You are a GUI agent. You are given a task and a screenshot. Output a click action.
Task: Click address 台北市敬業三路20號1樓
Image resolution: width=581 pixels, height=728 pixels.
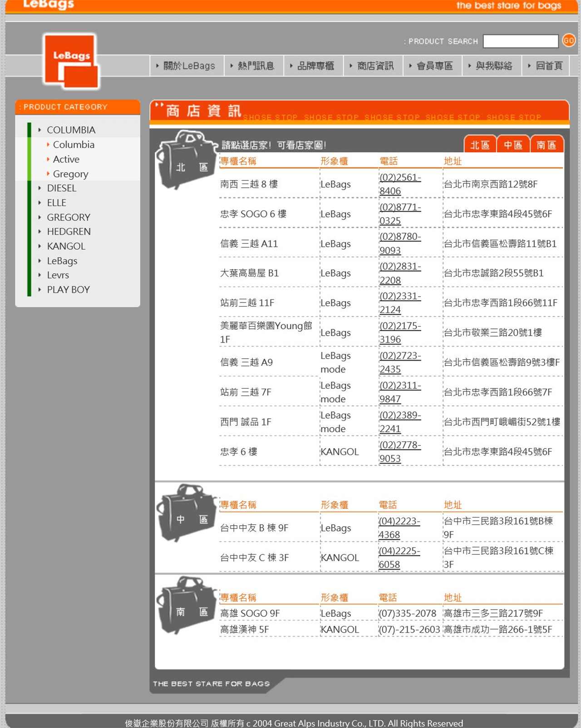(493, 332)
